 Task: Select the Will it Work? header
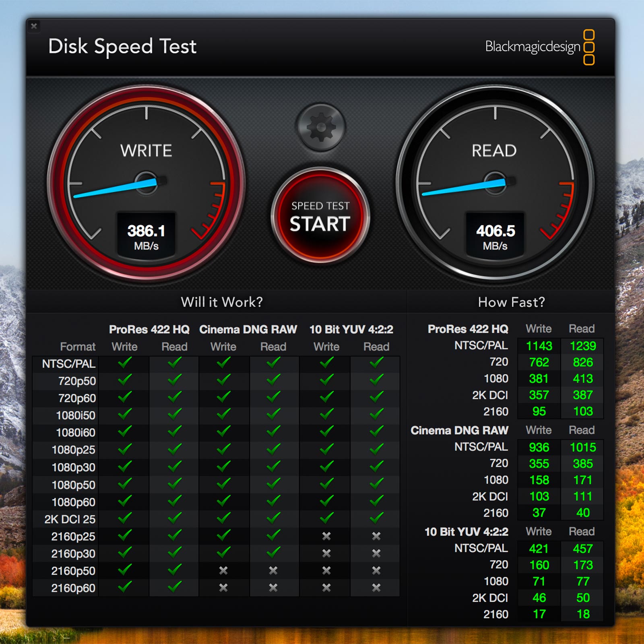[221, 302]
